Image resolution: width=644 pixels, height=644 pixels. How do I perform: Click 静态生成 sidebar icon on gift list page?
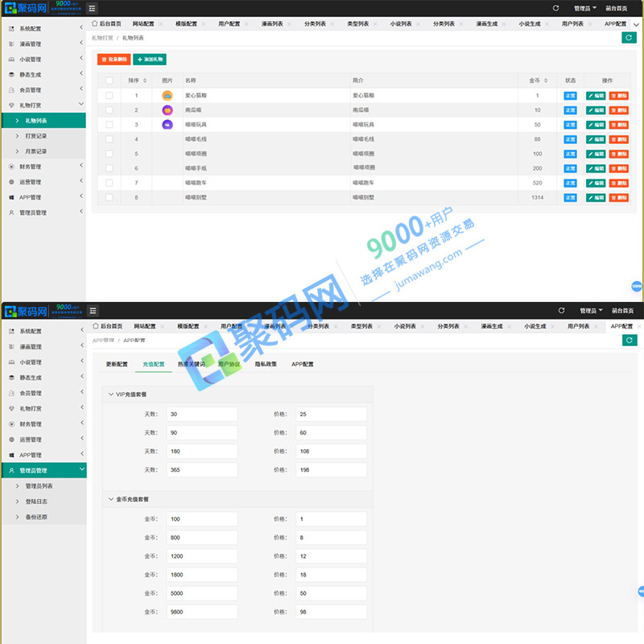click(x=11, y=75)
